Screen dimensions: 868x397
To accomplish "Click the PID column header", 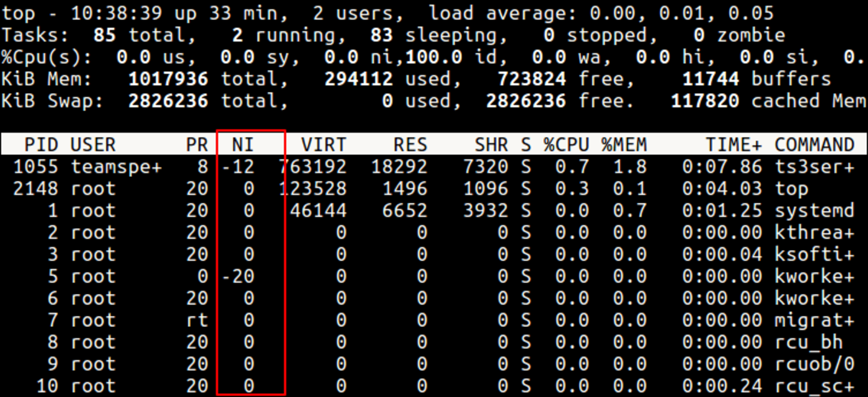I will tap(41, 145).
